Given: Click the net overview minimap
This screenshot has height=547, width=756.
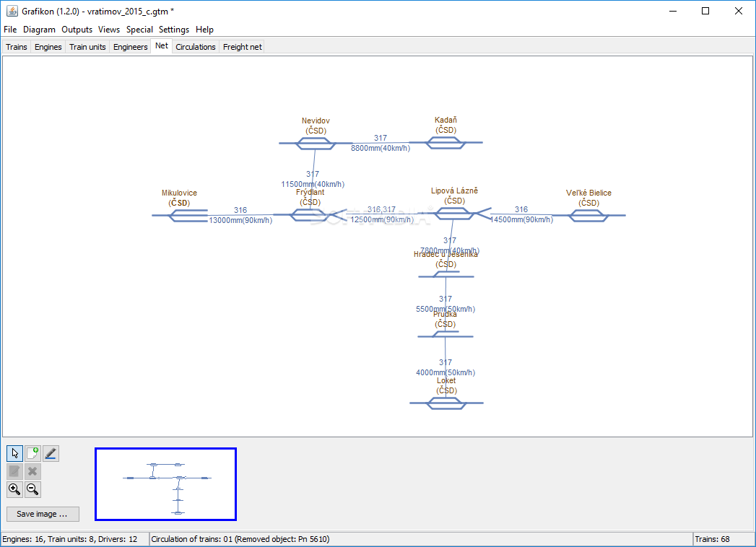Looking at the screenshot, I should pyautogui.click(x=165, y=484).
